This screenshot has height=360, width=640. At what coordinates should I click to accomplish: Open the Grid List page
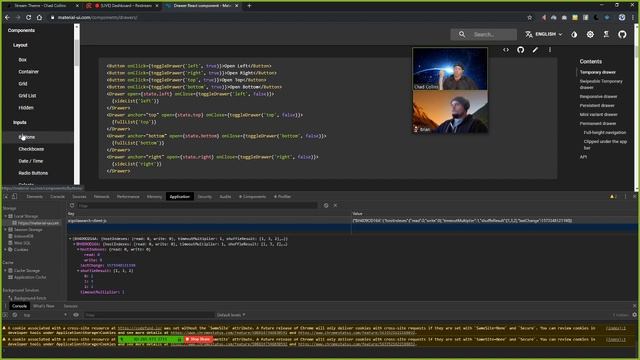pyautogui.click(x=27, y=96)
